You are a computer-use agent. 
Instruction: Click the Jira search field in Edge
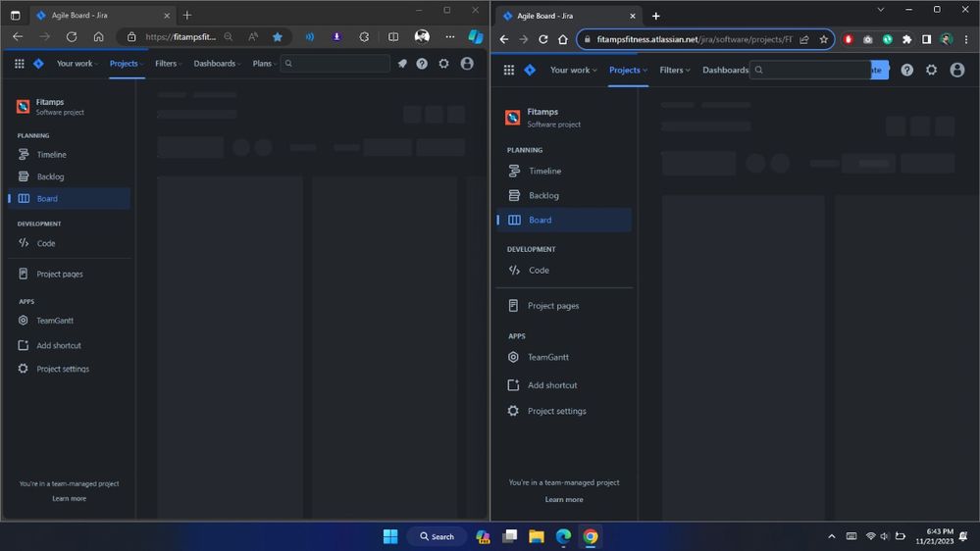[x=335, y=63]
